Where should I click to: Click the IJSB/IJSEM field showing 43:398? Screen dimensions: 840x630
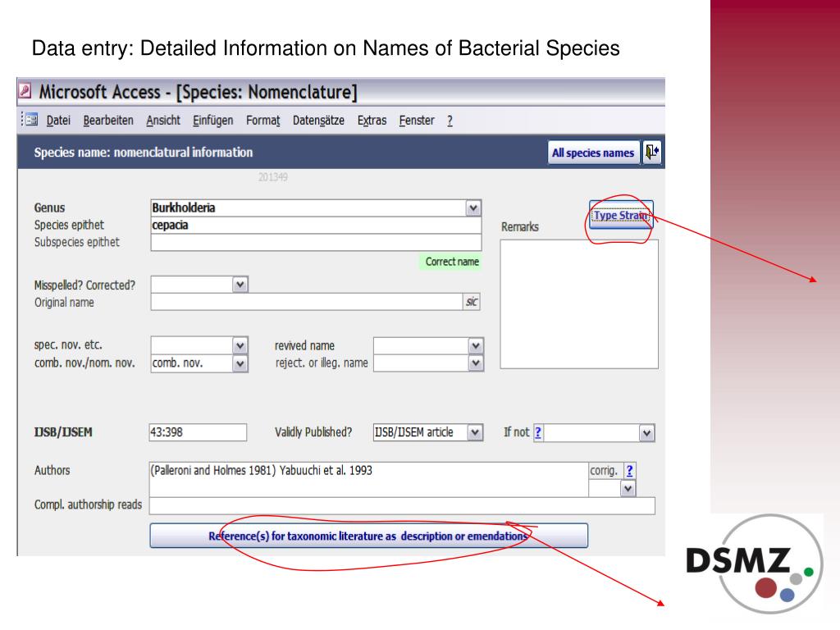pos(198,432)
